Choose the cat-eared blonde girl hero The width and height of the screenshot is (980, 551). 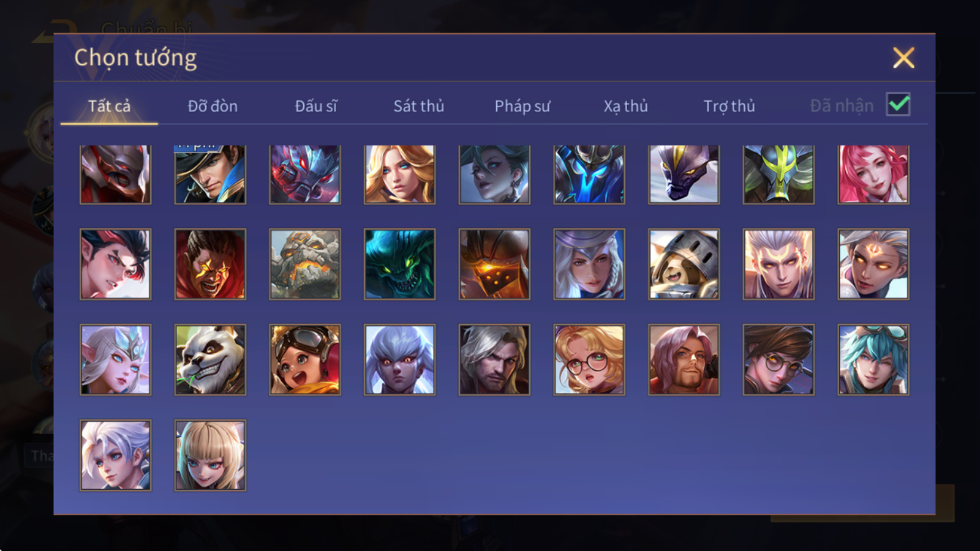(x=210, y=455)
